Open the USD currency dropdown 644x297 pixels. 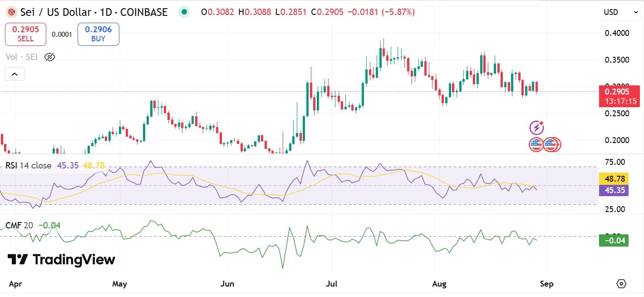click(620, 12)
